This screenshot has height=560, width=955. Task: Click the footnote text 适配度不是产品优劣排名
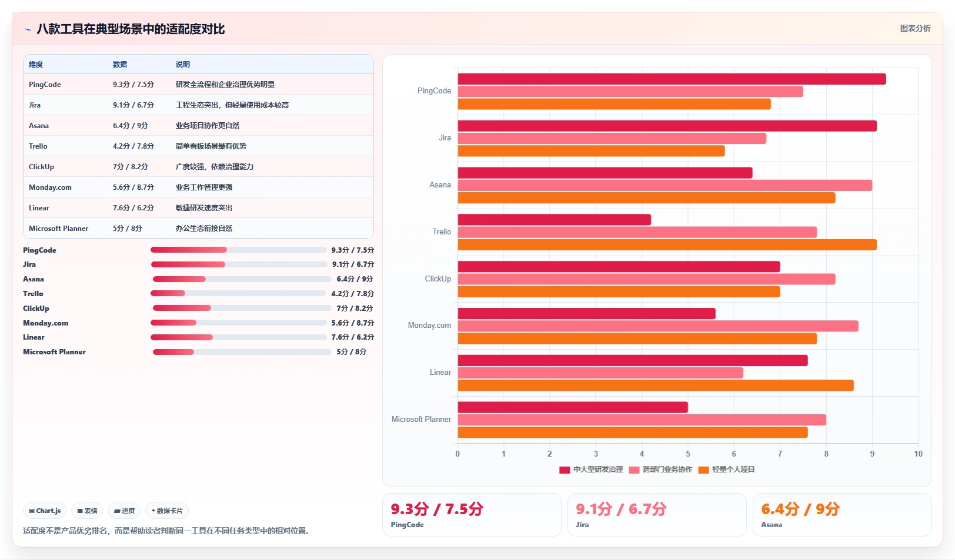point(65,531)
